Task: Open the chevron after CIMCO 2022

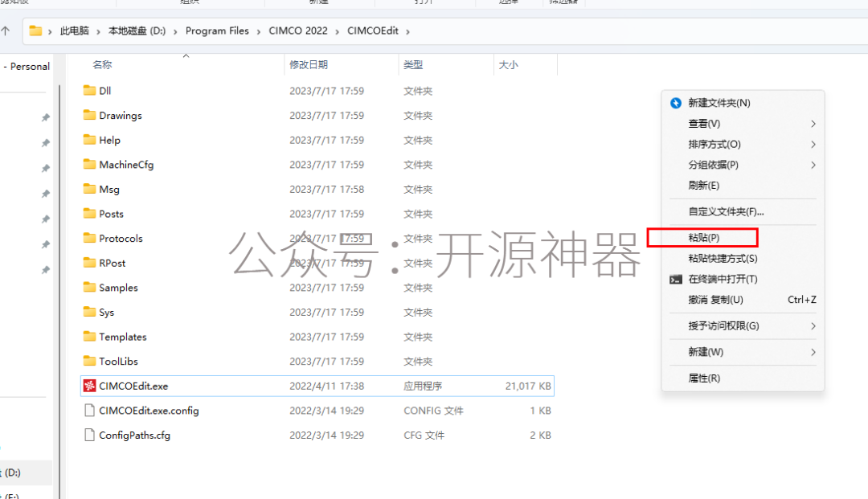Action: tap(337, 31)
